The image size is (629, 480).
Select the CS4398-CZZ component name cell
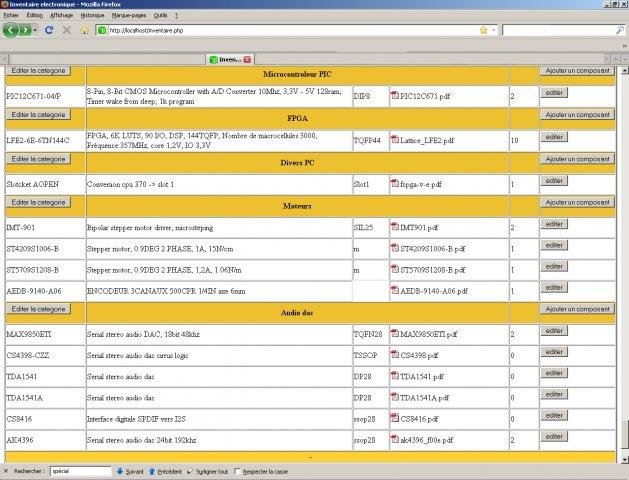click(45, 355)
